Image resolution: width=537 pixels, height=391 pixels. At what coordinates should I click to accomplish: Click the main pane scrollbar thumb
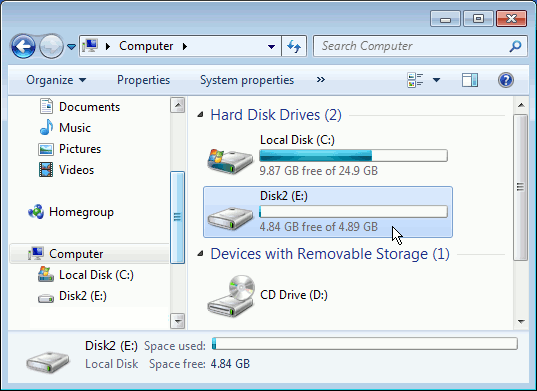(x=521, y=187)
